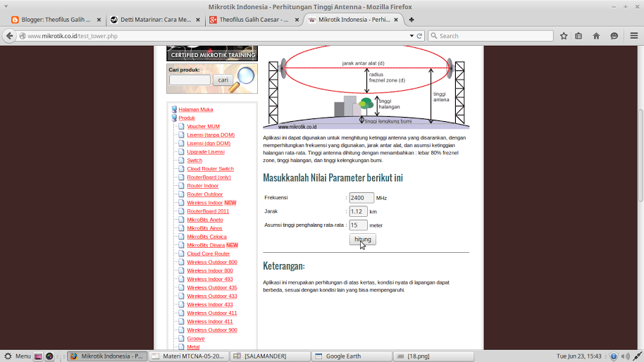This screenshot has width=644, height=362.
Task: Open the Router Outdoor link
Action: click(204, 194)
